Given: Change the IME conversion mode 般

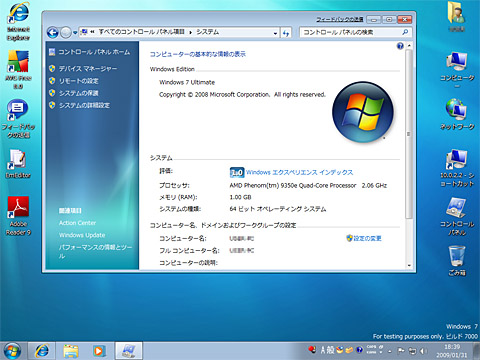Looking at the screenshot, I should [330, 350].
